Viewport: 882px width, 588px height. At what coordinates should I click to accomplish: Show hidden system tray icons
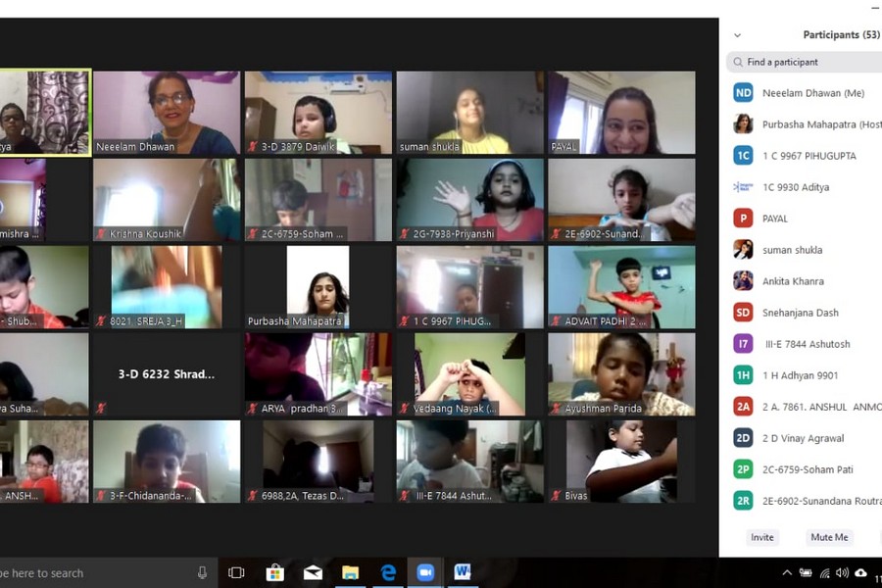tap(786, 572)
